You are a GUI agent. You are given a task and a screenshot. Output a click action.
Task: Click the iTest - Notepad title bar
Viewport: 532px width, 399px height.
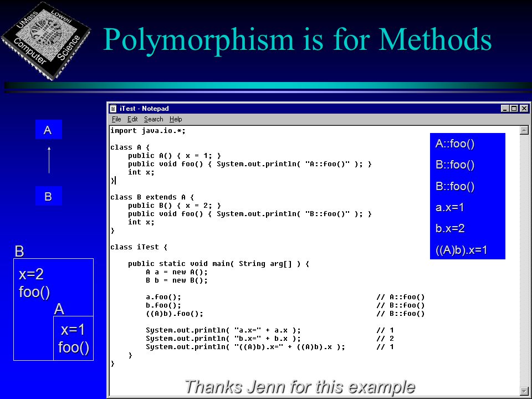pos(318,109)
